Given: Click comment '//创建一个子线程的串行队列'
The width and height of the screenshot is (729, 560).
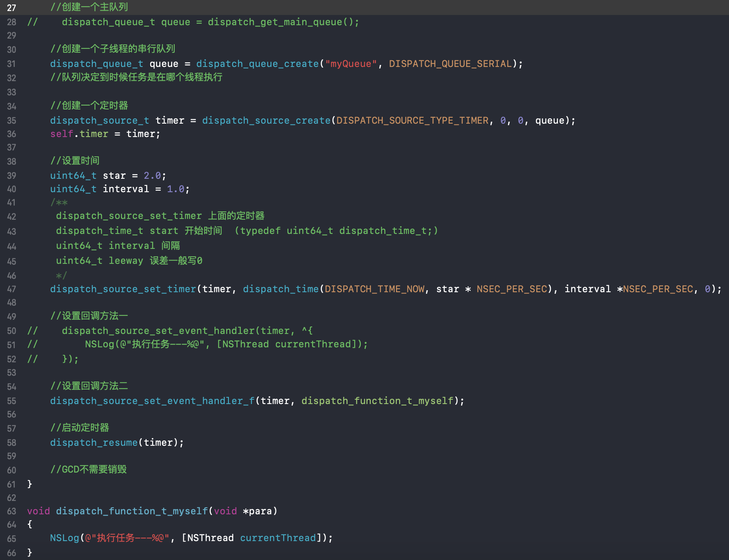Looking at the screenshot, I should [x=113, y=49].
